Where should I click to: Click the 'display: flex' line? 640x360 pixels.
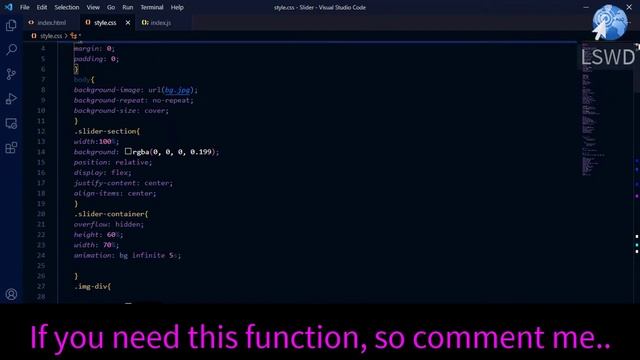pos(102,173)
